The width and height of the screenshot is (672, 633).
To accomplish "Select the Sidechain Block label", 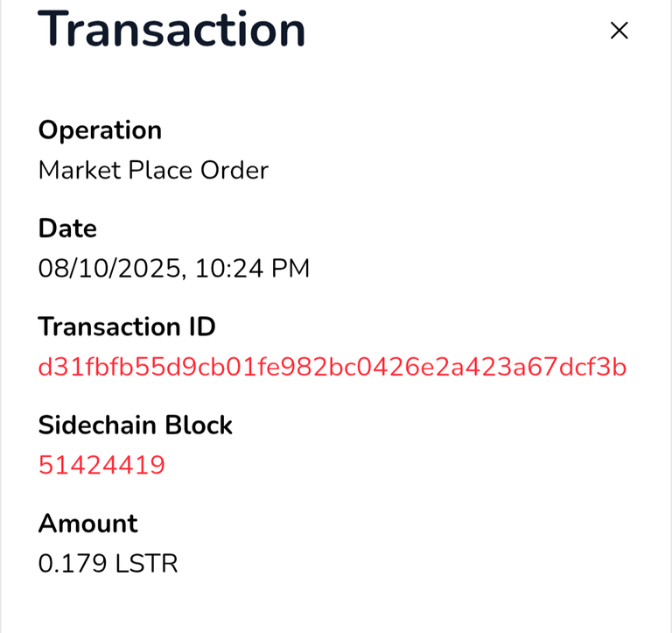I will click(135, 426).
